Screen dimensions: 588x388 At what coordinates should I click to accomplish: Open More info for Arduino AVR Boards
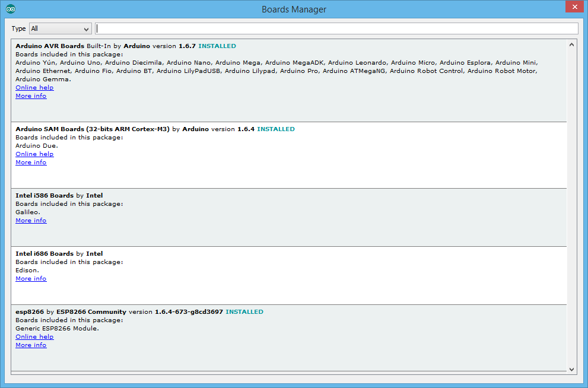[31, 96]
